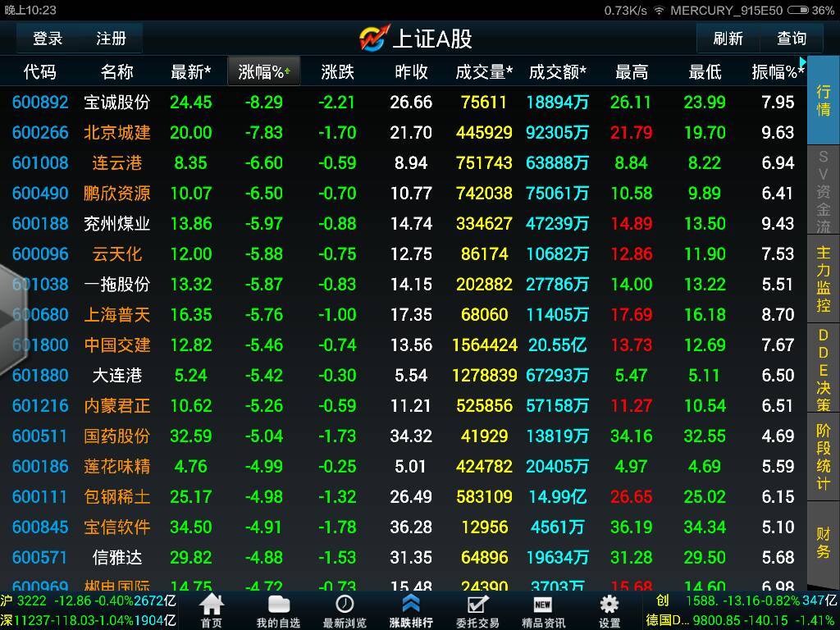Sort by 涨幅% column header
Image resolution: width=840 pixels, height=630 pixels.
264,71
